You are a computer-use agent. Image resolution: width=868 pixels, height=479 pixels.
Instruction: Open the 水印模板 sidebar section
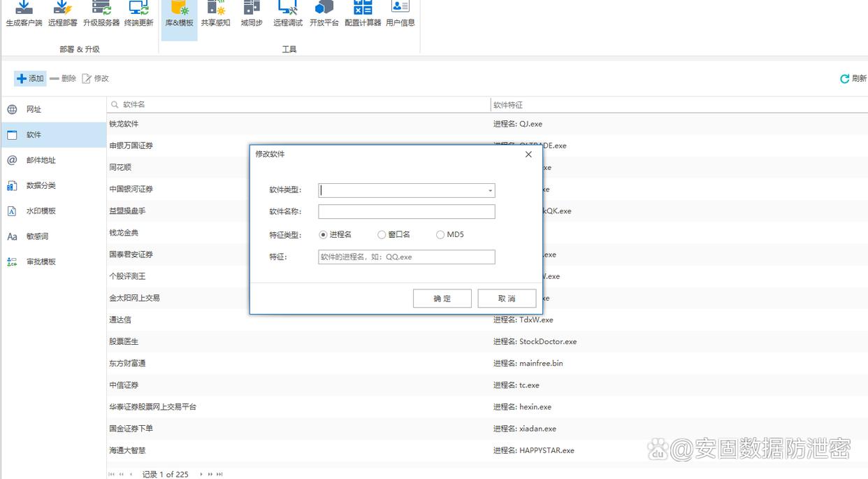41,211
